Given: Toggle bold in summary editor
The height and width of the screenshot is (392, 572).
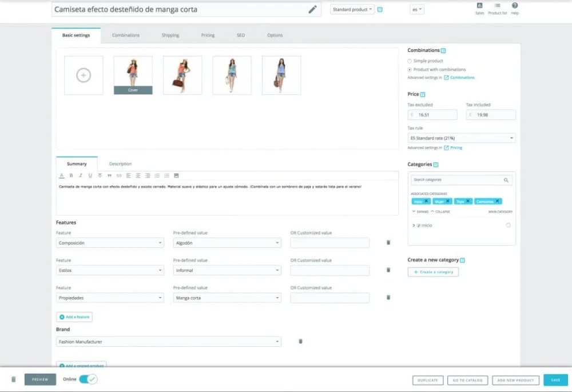Looking at the screenshot, I should point(71,175).
